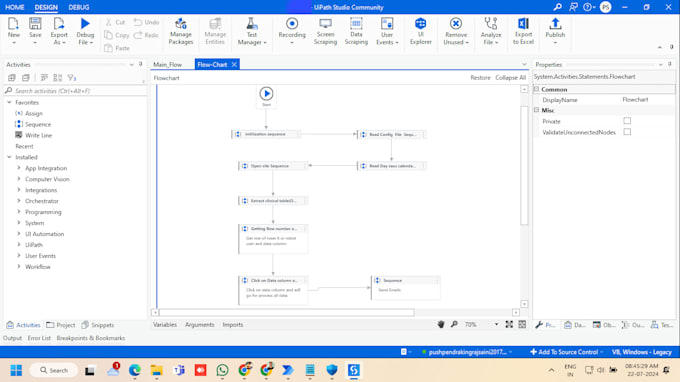Click the pan hand tool icon
Viewport: 680px width, 382px height.
click(441, 324)
